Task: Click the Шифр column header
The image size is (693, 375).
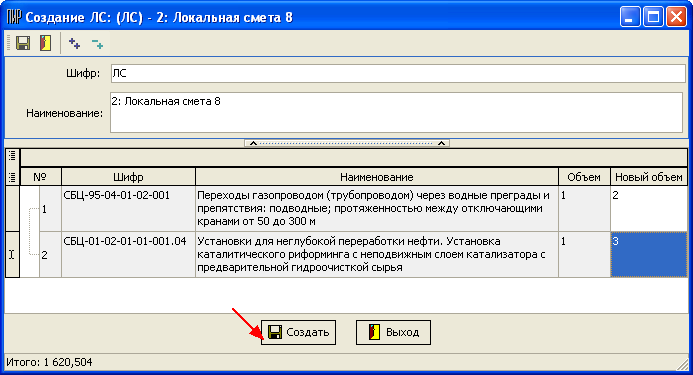Action: (x=128, y=177)
